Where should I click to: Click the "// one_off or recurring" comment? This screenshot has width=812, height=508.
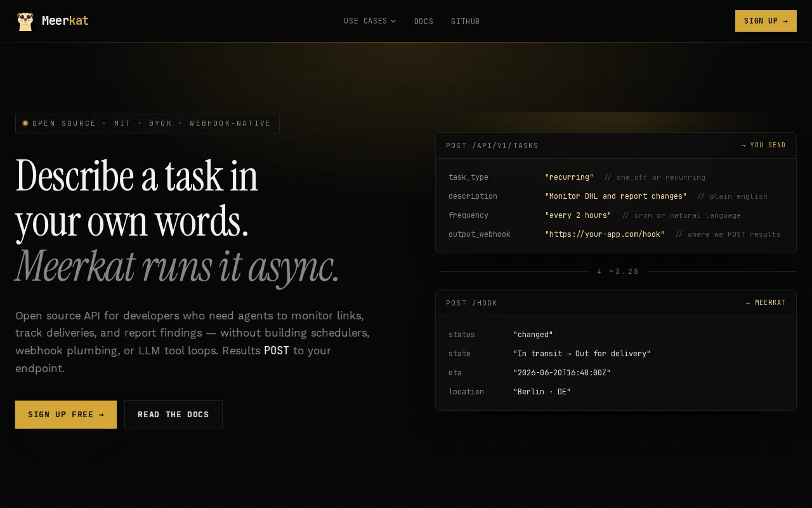(x=655, y=177)
